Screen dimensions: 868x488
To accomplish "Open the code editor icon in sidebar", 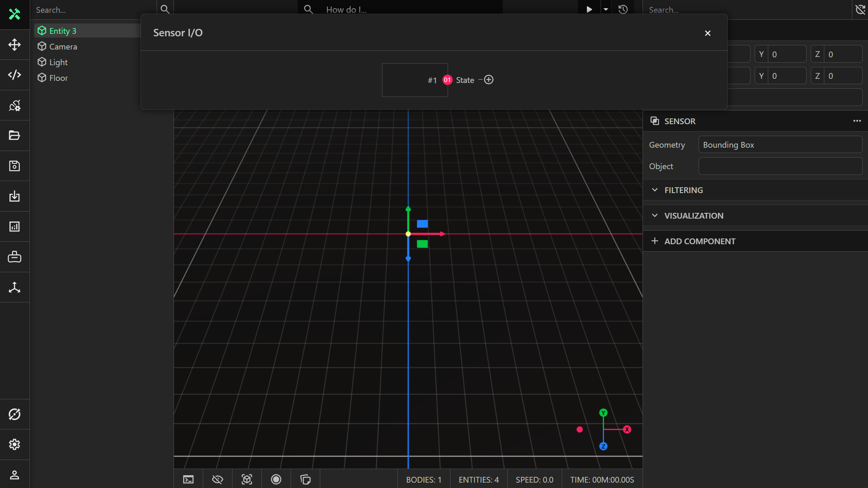I will tap(14, 75).
